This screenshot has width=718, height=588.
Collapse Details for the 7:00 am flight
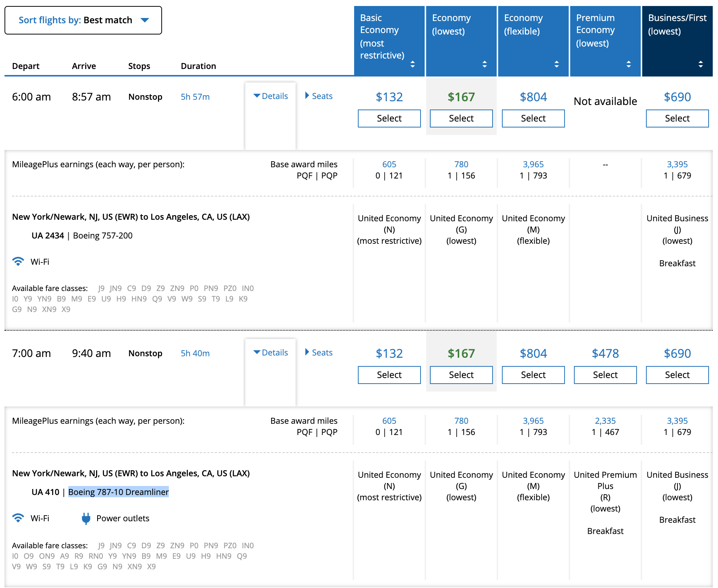pos(270,352)
